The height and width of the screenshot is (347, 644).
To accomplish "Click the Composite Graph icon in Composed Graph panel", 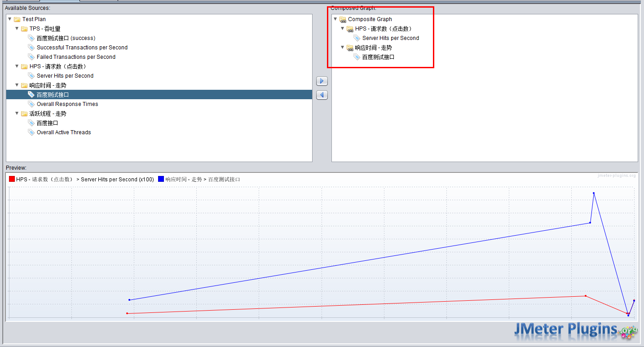I will 343,19.
